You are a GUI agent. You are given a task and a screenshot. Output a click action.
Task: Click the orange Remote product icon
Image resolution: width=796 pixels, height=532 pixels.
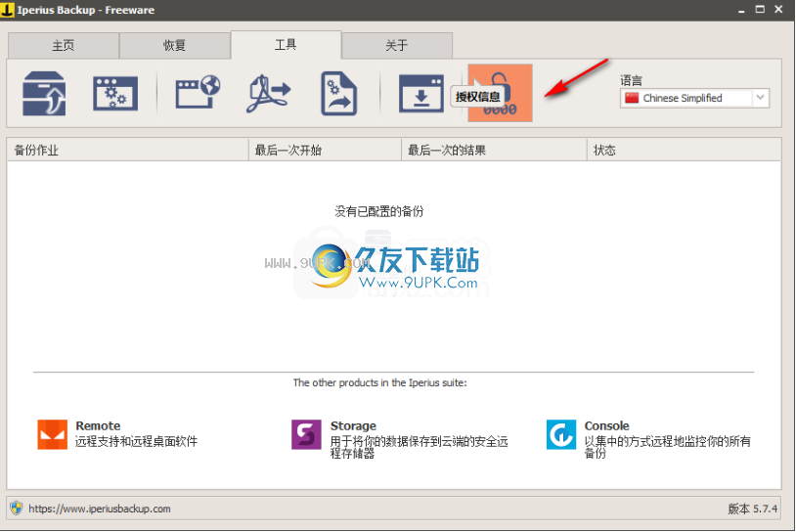[52, 434]
